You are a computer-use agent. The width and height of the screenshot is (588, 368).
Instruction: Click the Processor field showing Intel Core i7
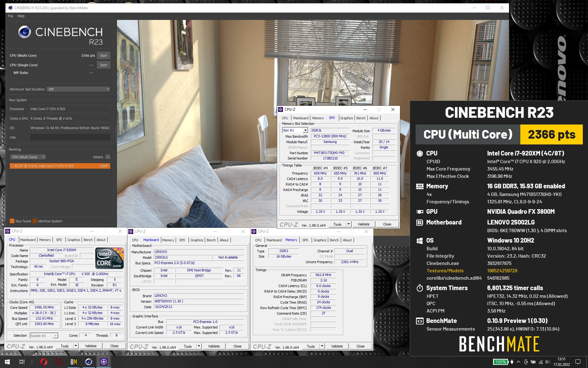click(70, 109)
